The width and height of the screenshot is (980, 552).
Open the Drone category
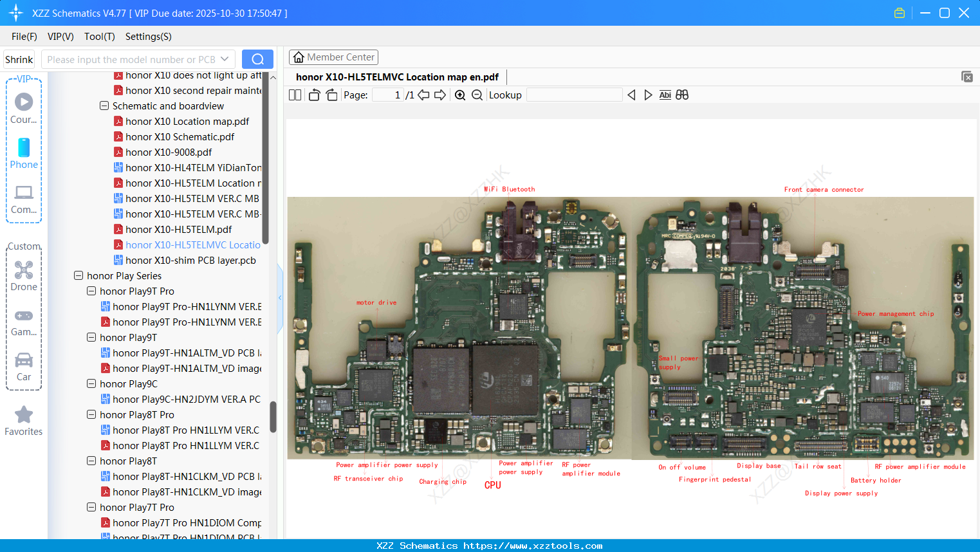24,276
